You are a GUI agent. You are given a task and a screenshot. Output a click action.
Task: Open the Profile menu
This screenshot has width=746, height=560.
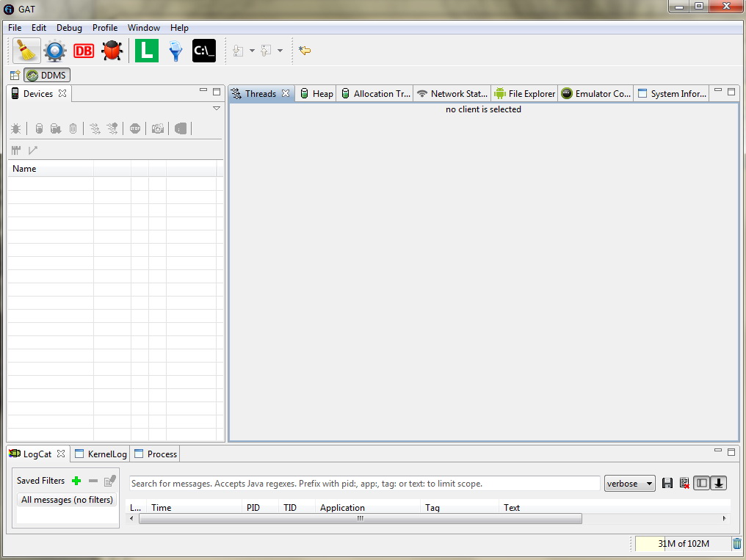coord(105,28)
